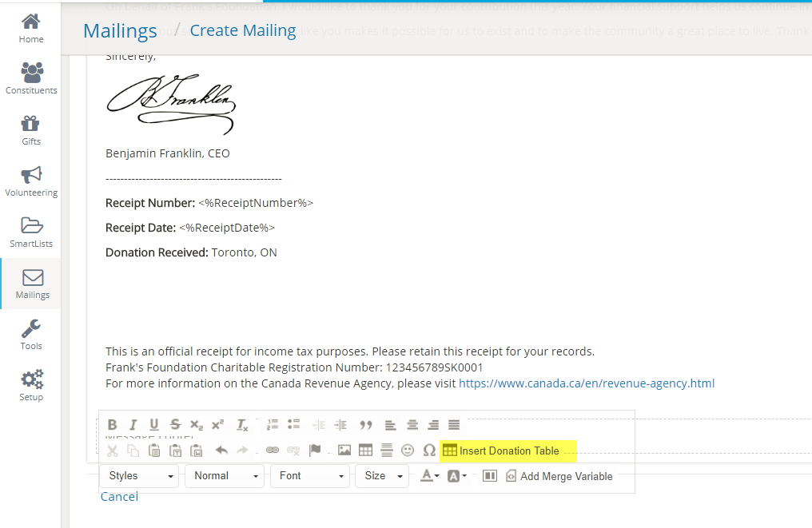812x528 pixels.
Task: Go to Constituents in the sidebar
Action: [x=31, y=78]
